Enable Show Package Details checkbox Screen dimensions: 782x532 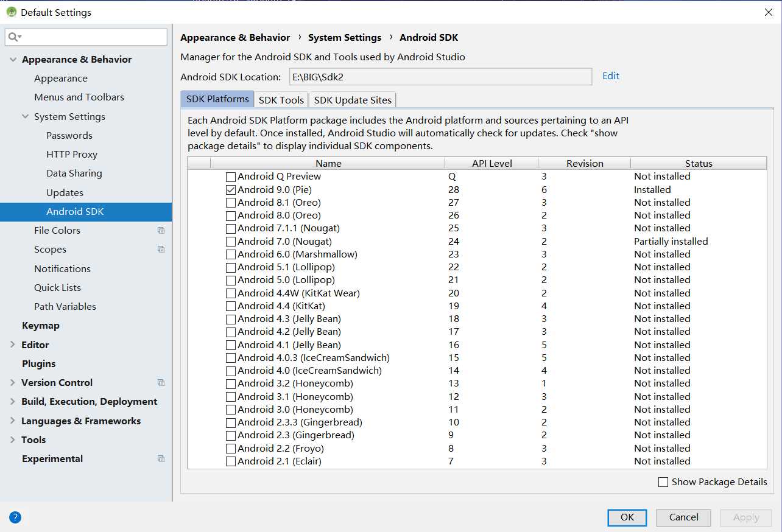(663, 482)
